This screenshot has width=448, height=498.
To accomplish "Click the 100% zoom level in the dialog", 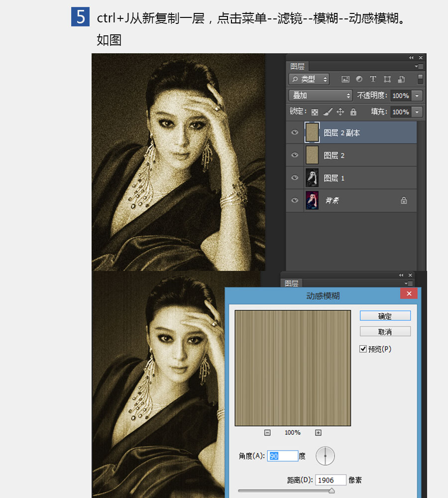I will [x=292, y=433].
